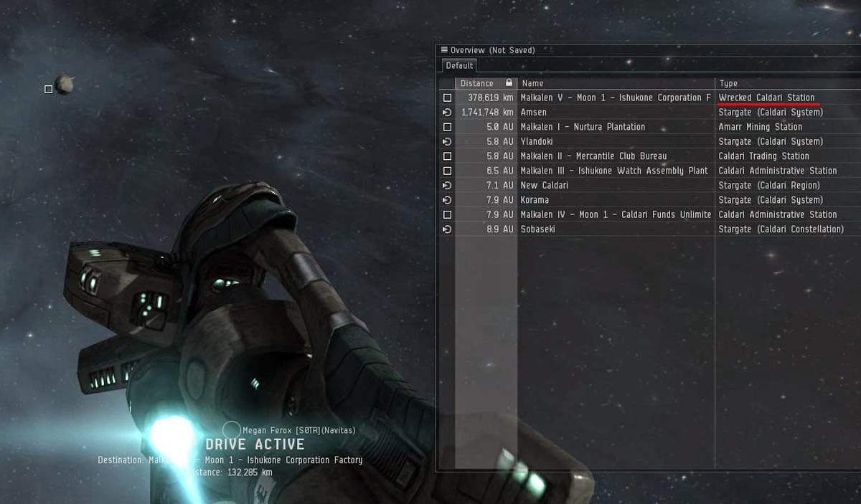
Task: Sort overview by the Distance column header
Action: click(477, 83)
